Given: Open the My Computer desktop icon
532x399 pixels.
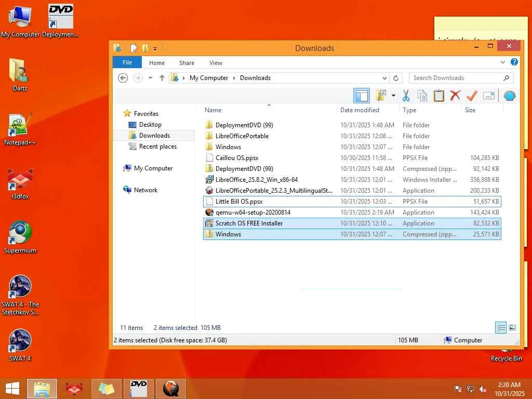Looking at the screenshot, I should (20, 21).
